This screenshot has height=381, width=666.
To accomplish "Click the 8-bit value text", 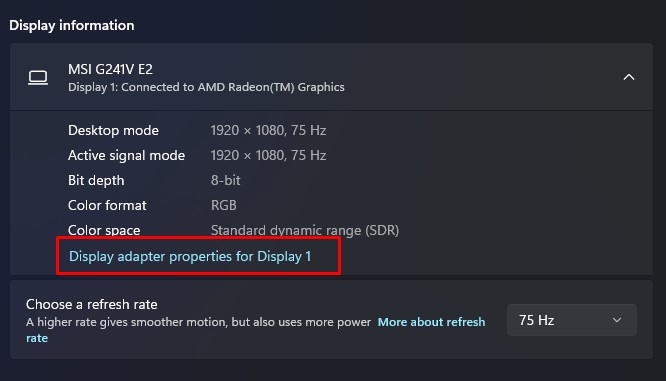I will tap(226, 180).
